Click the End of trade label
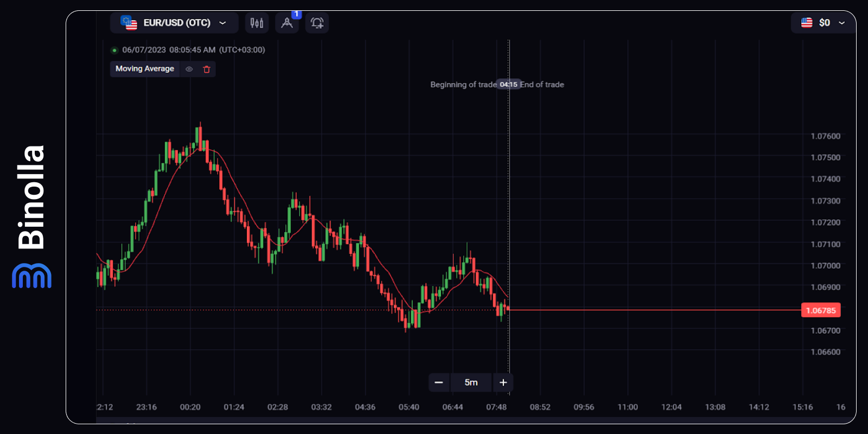The width and height of the screenshot is (868, 434). click(542, 85)
